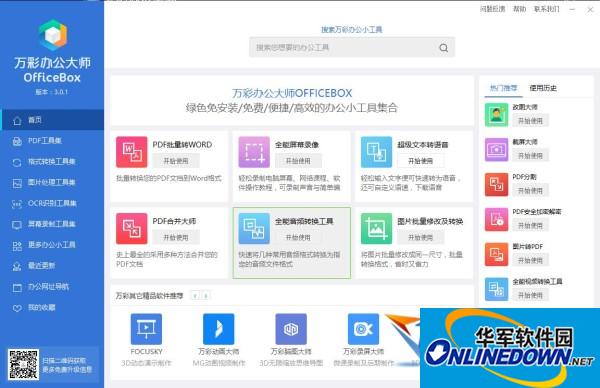Click the 帮助 link
This screenshot has height=388, width=600.
(x=519, y=9)
